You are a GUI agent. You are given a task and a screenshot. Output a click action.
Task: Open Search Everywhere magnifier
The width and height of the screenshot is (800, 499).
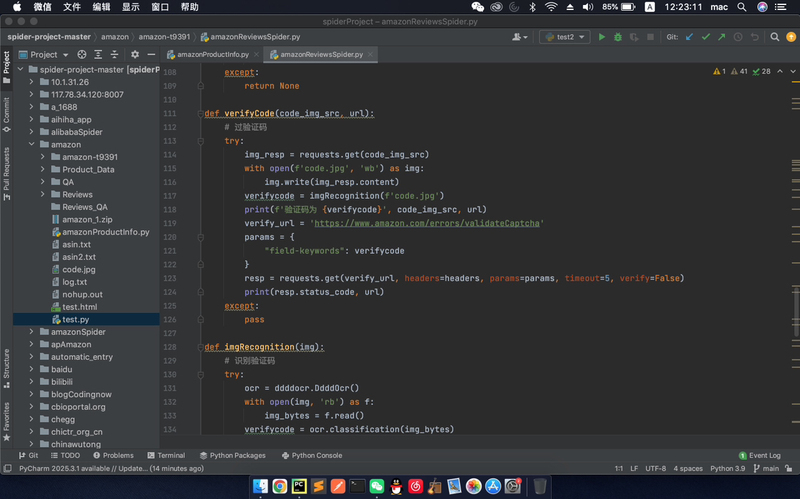773,37
